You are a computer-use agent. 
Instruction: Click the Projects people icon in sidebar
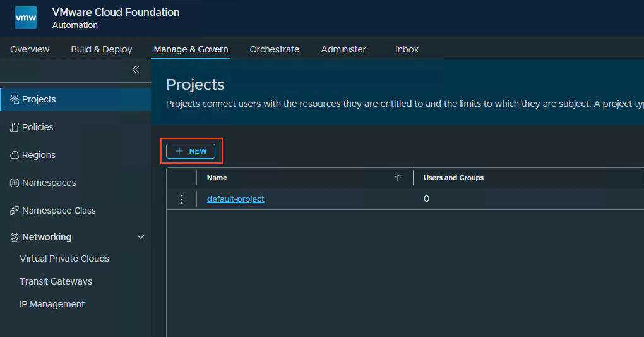(15, 99)
